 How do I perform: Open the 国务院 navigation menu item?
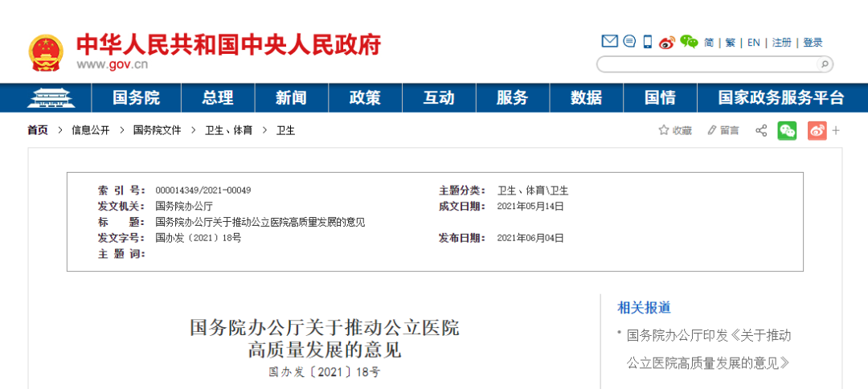(x=136, y=98)
